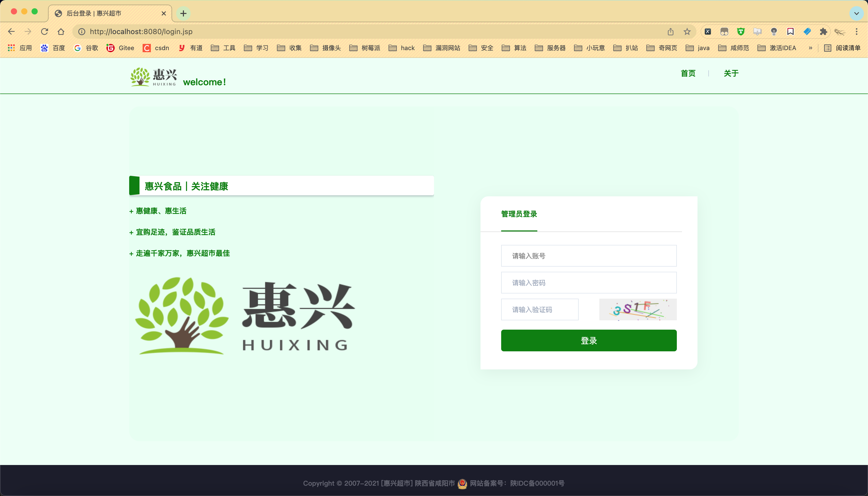Click the home icon in toolbar
Screen dimensions: 868x496
point(61,32)
